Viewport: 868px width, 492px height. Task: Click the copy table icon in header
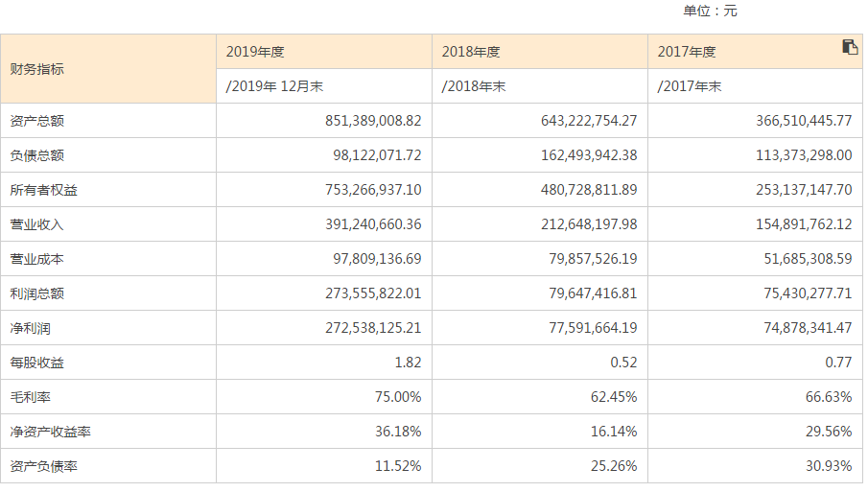[850, 47]
